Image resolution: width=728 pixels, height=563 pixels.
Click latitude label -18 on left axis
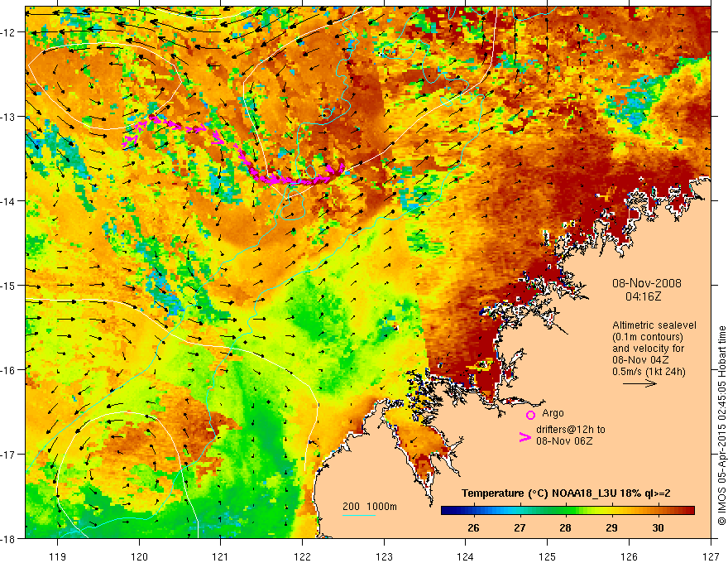9,539
